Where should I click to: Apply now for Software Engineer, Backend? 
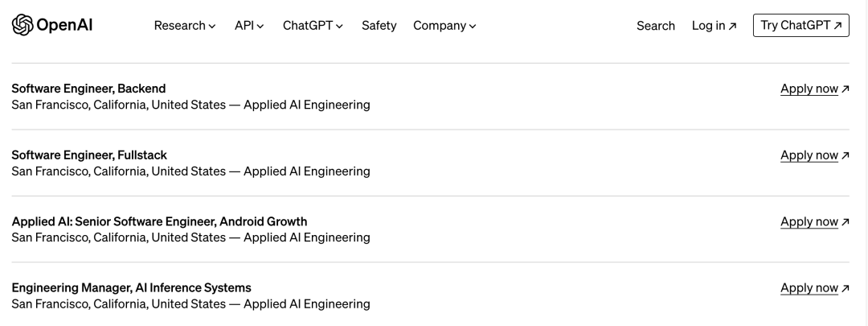coord(809,89)
